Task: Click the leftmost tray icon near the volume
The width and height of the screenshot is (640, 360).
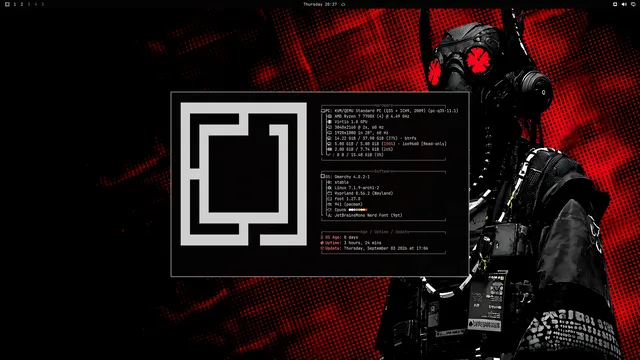Action: [615, 4]
